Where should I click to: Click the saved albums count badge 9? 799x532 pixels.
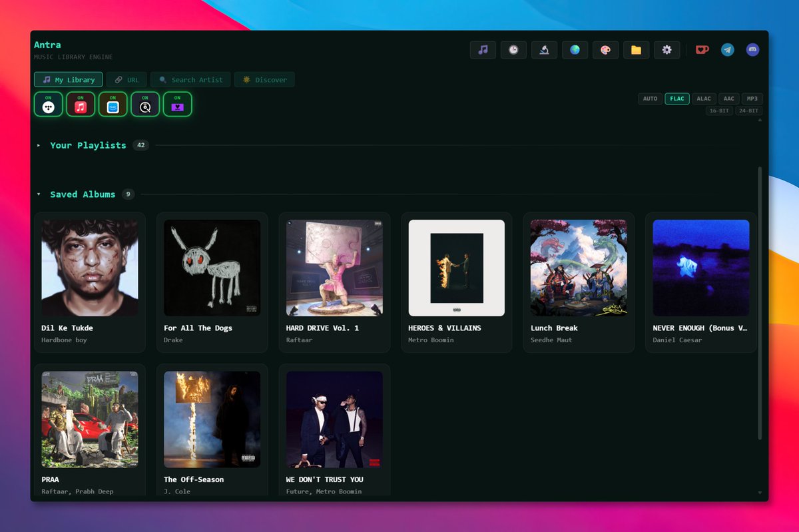pyautogui.click(x=128, y=194)
